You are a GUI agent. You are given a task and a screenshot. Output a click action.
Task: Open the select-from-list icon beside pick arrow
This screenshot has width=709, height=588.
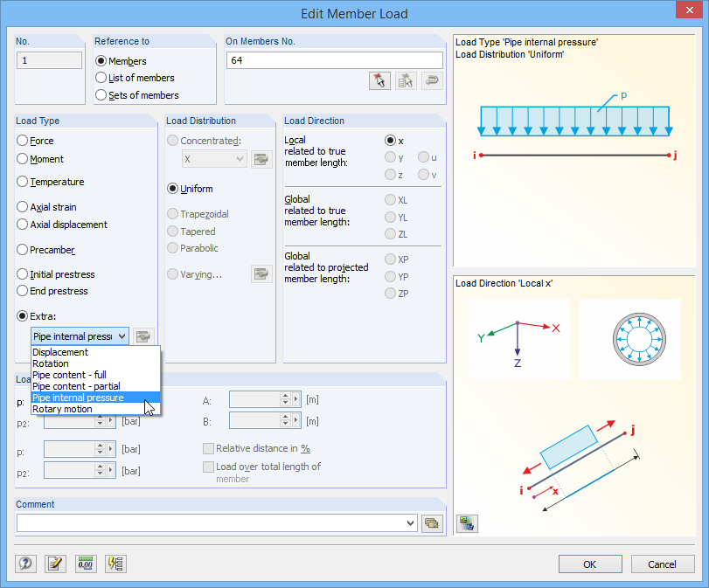click(x=406, y=80)
